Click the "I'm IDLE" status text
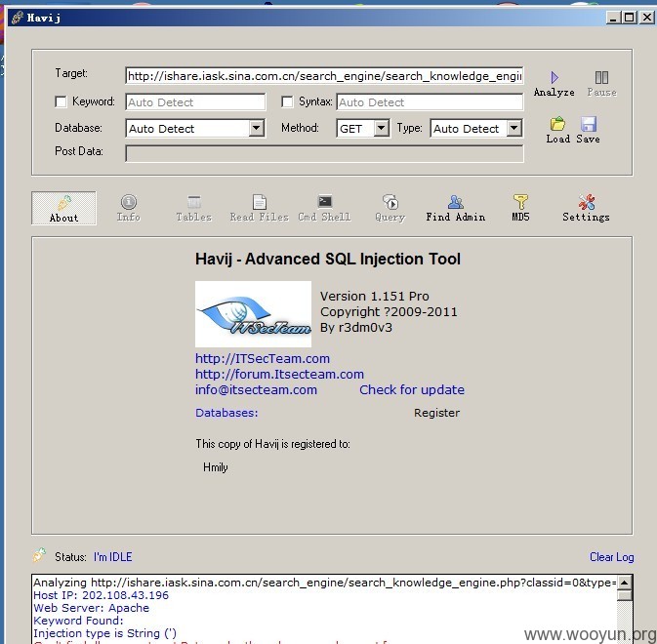This screenshot has width=657, height=644. coord(112,557)
